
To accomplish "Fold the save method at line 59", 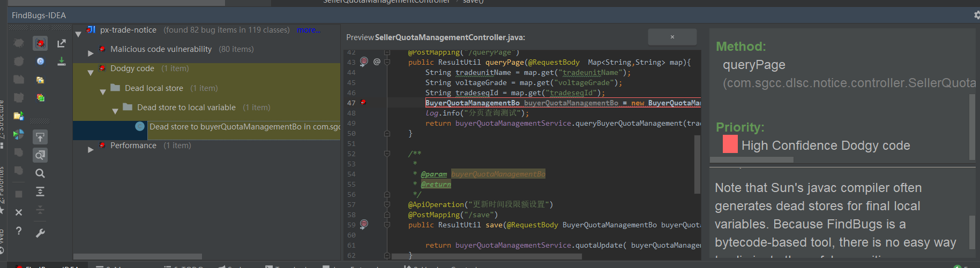I will point(387,225).
